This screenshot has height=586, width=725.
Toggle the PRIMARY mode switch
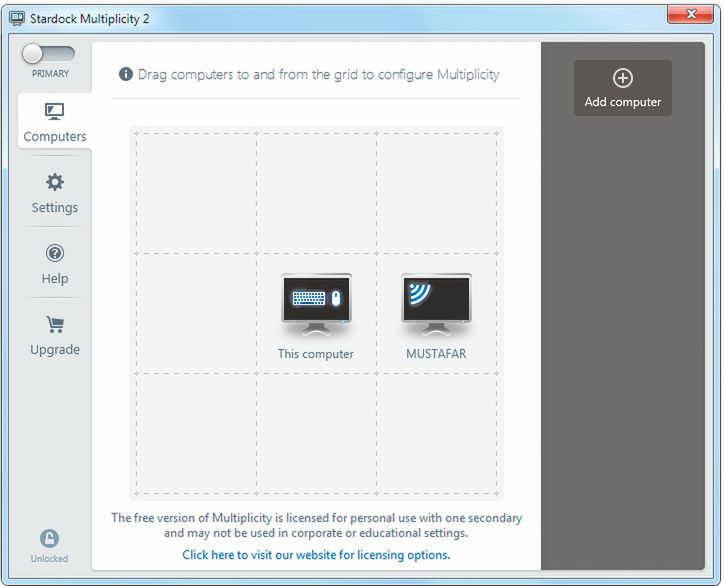48,54
